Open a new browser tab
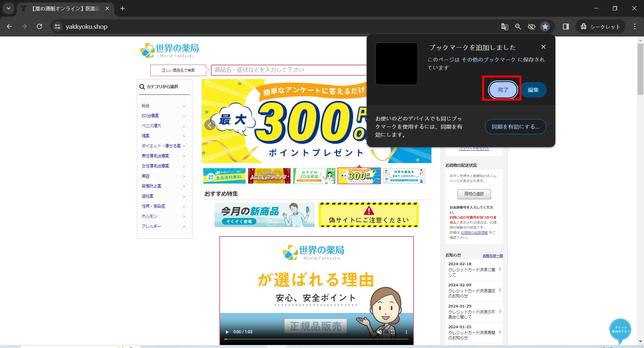This screenshot has height=348, width=644. (122, 8)
